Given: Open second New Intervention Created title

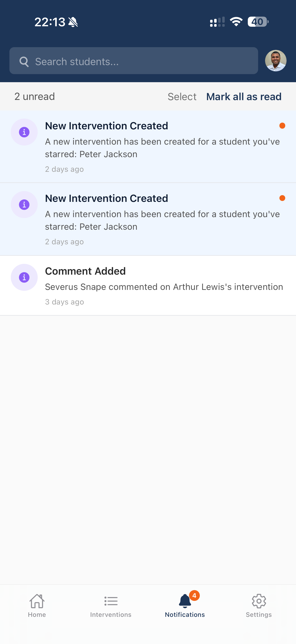Looking at the screenshot, I should [x=106, y=198].
